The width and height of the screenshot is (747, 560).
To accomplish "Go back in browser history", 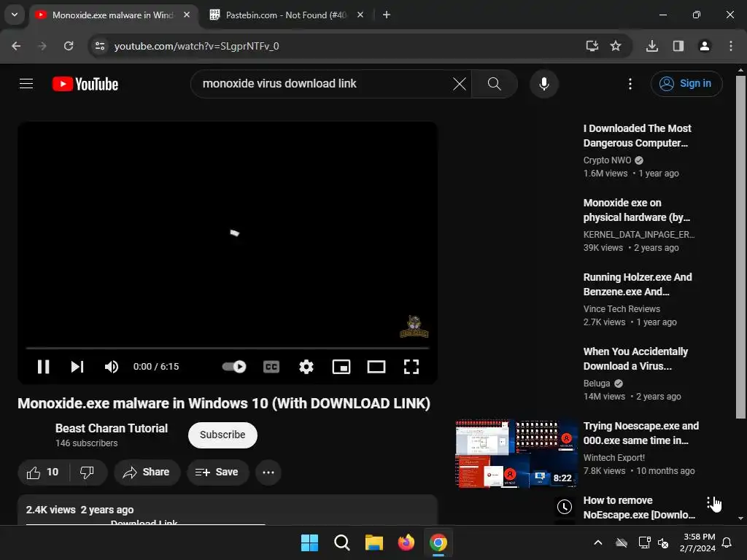I will [16, 46].
